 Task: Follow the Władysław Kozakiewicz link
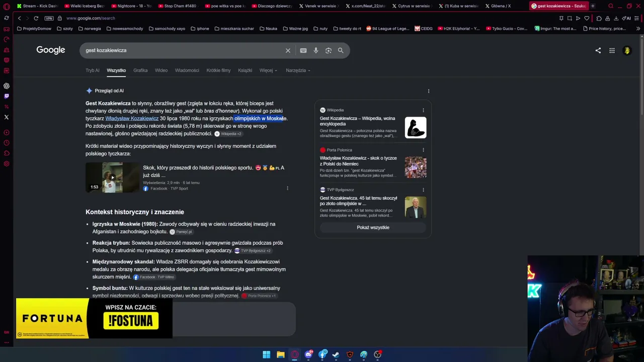(x=132, y=118)
